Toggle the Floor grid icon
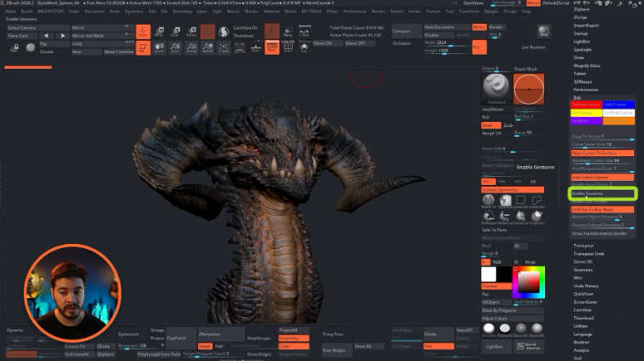This screenshot has height=361, width=644. (x=255, y=47)
